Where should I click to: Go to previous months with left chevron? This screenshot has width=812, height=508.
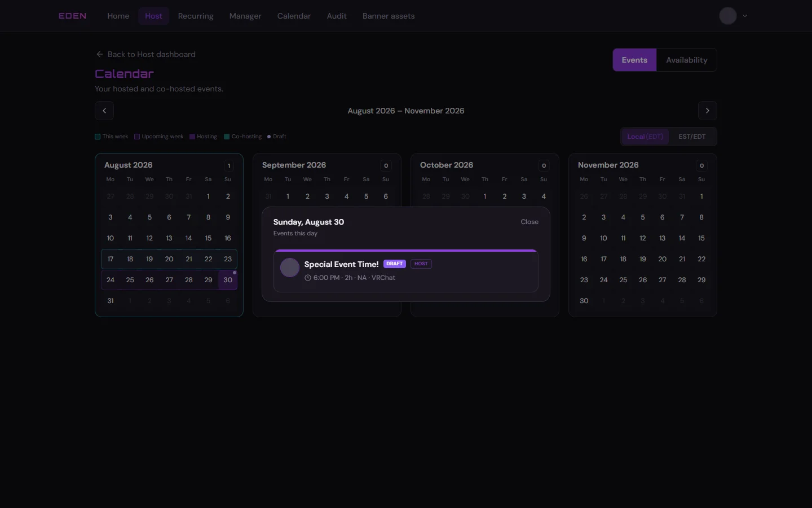(104, 111)
